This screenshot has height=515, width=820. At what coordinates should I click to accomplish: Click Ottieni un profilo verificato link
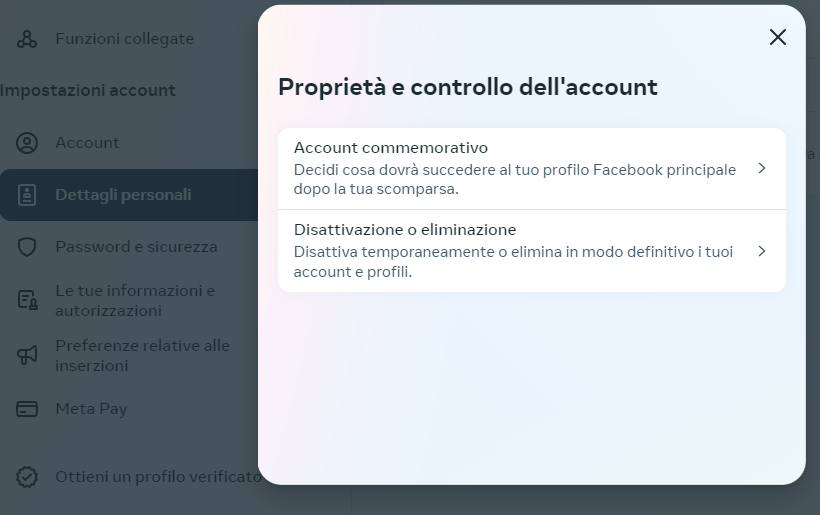(x=157, y=477)
